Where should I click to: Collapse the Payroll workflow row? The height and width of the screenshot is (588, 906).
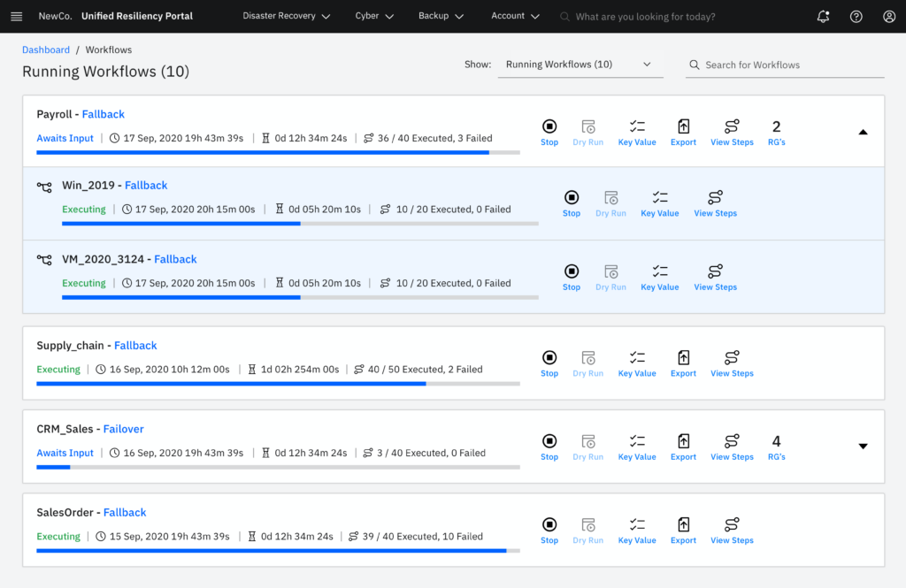tap(863, 132)
